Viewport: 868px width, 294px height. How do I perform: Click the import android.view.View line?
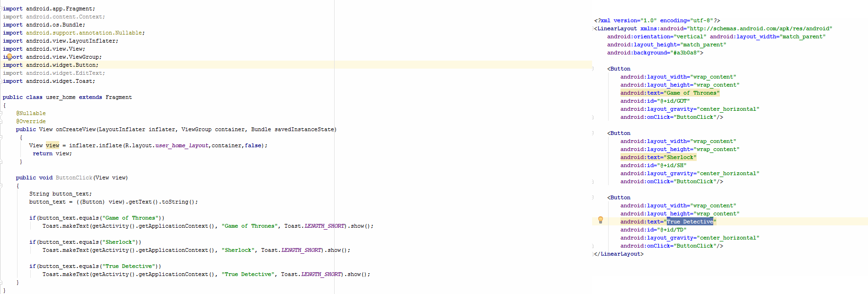click(x=44, y=49)
